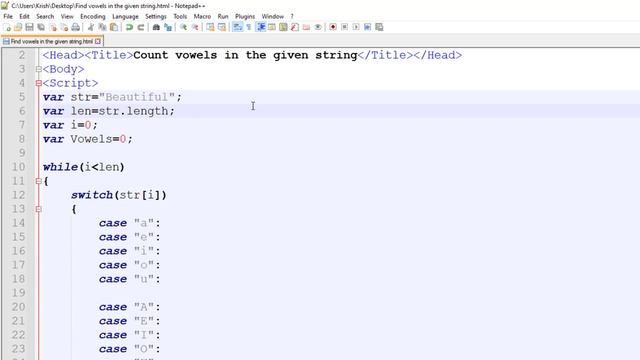Image resolution: width=640 pixels, height=360 pixels.
Task: Open the Function List panel icon
Action: pyautogui.click(x=295, y=27)
